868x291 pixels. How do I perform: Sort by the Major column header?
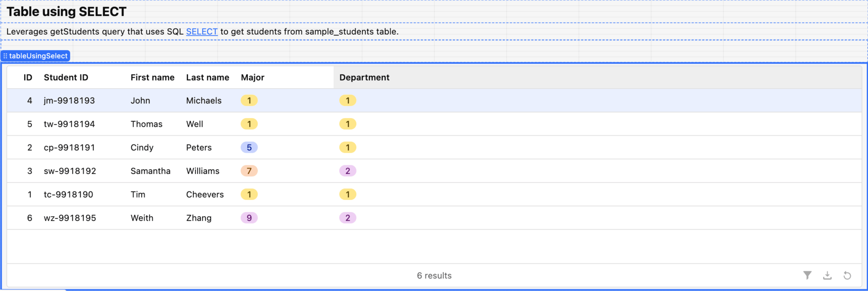(x=253, y=77)
